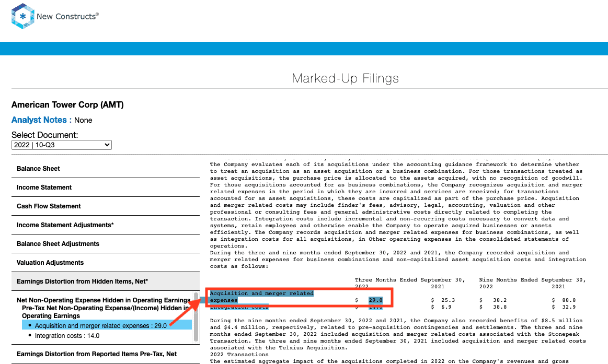The height and width of the screenshot is (364, 608).
Task: Click the 38.8 integration costs value
Action: coord(500,307)
